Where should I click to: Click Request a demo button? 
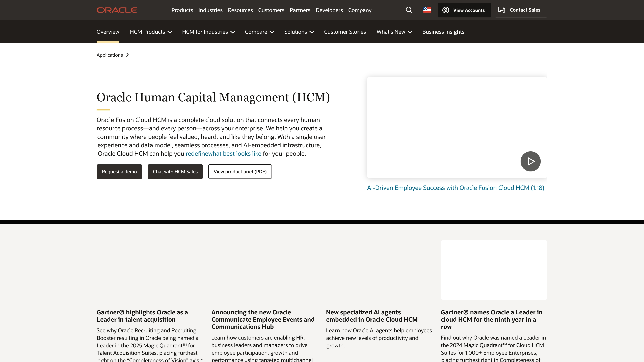(119, 172)
